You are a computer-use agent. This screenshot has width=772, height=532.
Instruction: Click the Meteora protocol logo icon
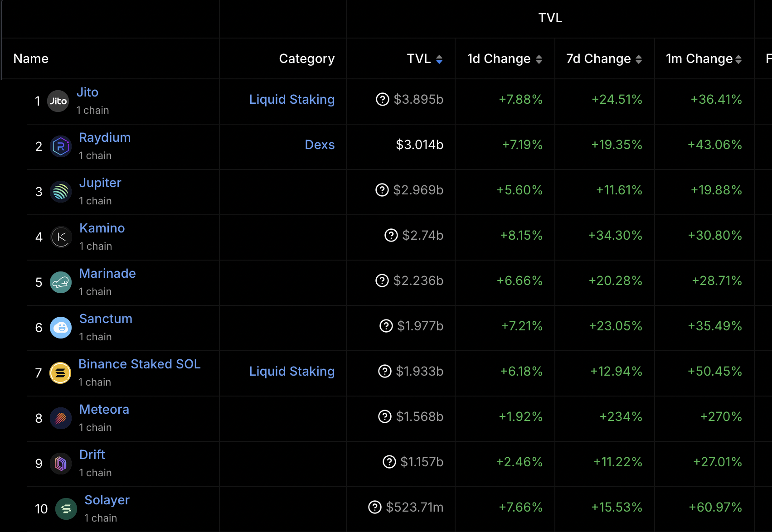pos(61,418)
